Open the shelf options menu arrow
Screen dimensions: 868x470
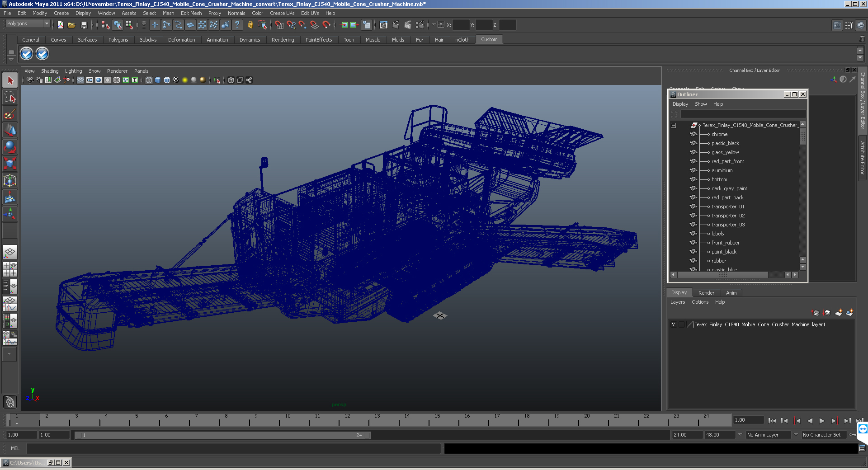tap(11, 60)
